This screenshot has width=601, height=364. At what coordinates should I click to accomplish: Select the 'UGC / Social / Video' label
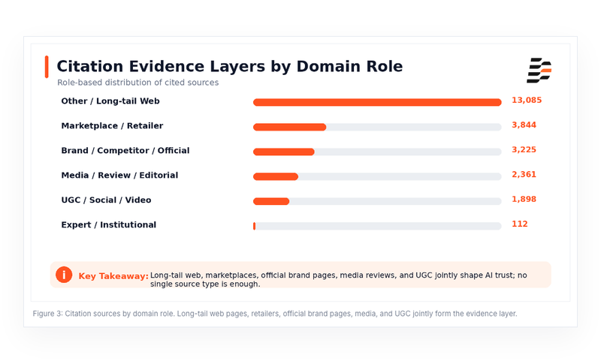click(106, 200)
